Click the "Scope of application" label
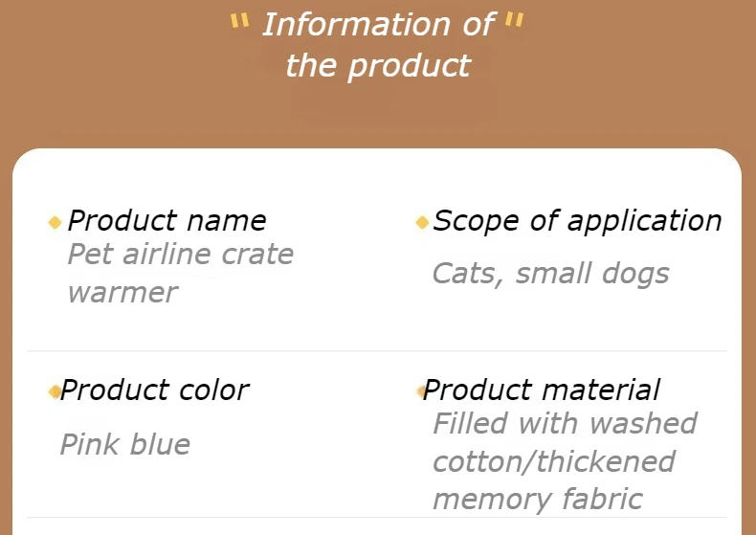 coord(577,221)
